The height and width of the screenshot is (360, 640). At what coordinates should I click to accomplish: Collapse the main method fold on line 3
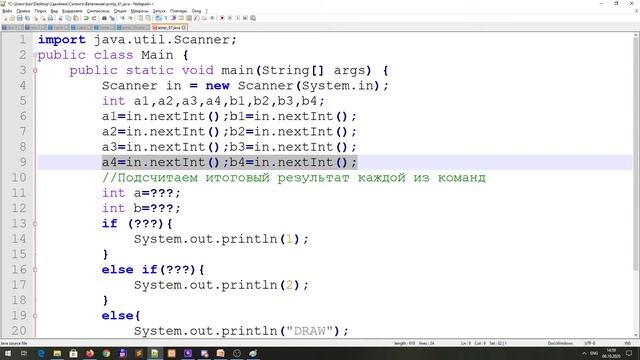35,70
